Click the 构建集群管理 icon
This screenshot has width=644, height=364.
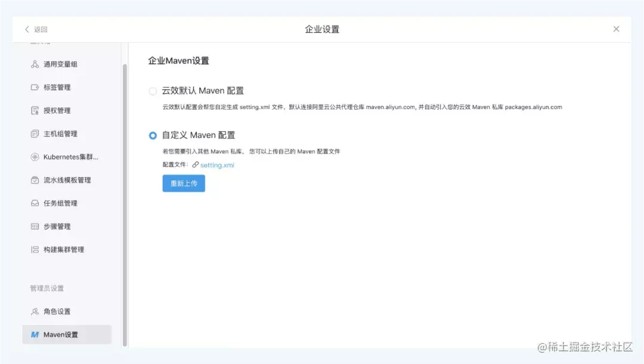click(x=35, y=250)
